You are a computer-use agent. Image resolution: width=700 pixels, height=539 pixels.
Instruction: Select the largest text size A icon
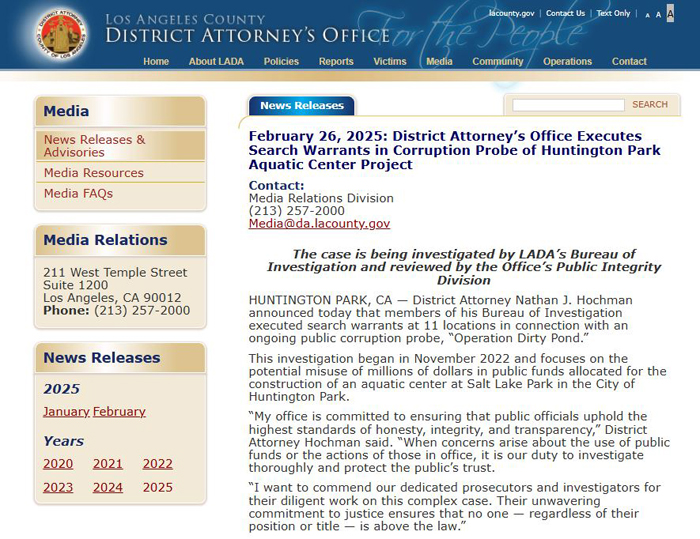click(x=670, y=13)
